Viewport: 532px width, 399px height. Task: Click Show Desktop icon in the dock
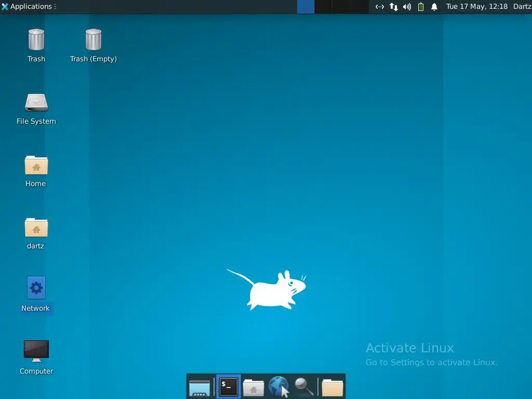point(199,388)
